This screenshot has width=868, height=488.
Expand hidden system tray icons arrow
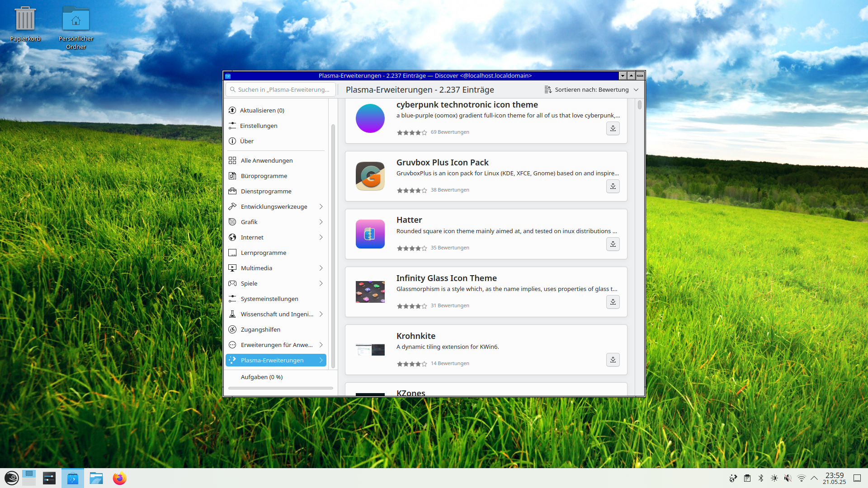(x=814, y=478)
